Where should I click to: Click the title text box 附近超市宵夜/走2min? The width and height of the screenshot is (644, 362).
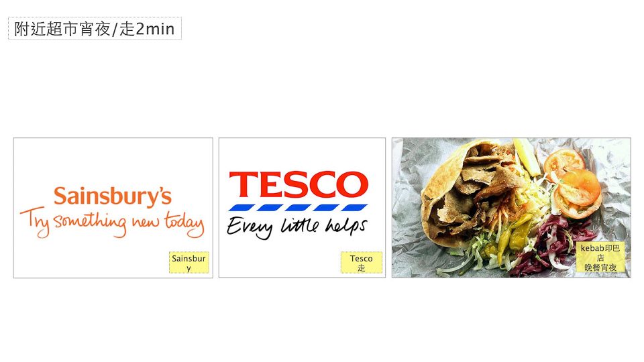coord(95,28)
